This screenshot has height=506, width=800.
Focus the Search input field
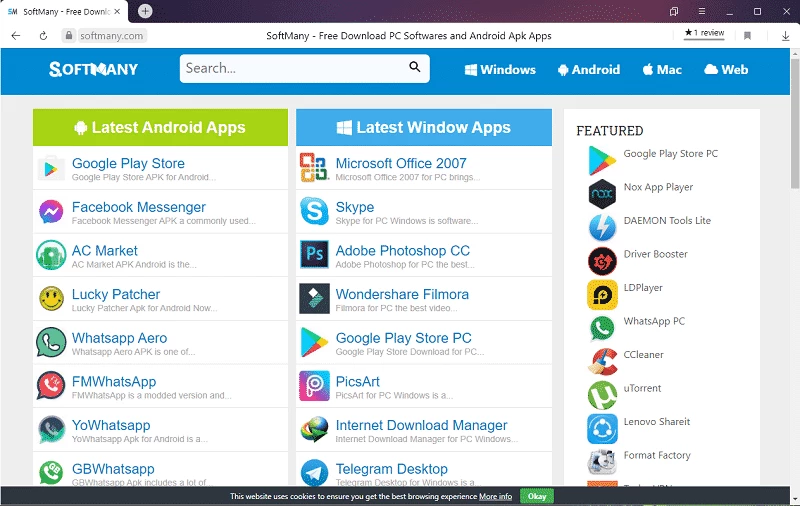293,68
